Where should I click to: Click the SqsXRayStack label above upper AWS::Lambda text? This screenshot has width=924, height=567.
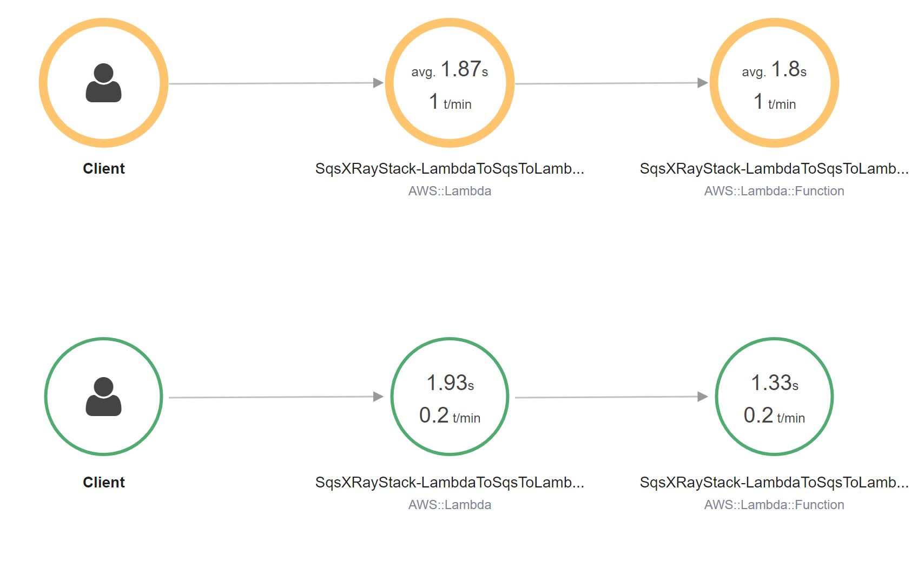click(x=450, y=169)
